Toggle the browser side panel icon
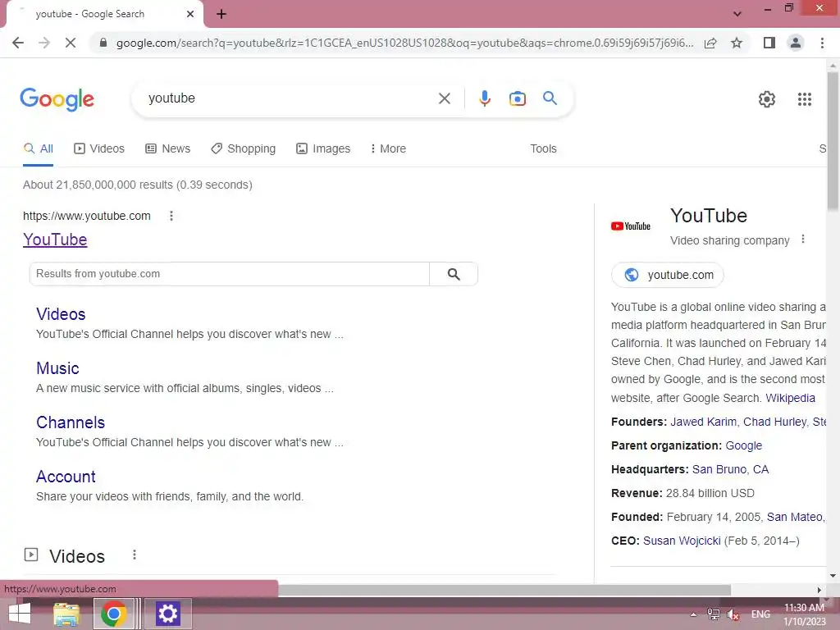Screen dimensions: 840x630 pos(769,43)
